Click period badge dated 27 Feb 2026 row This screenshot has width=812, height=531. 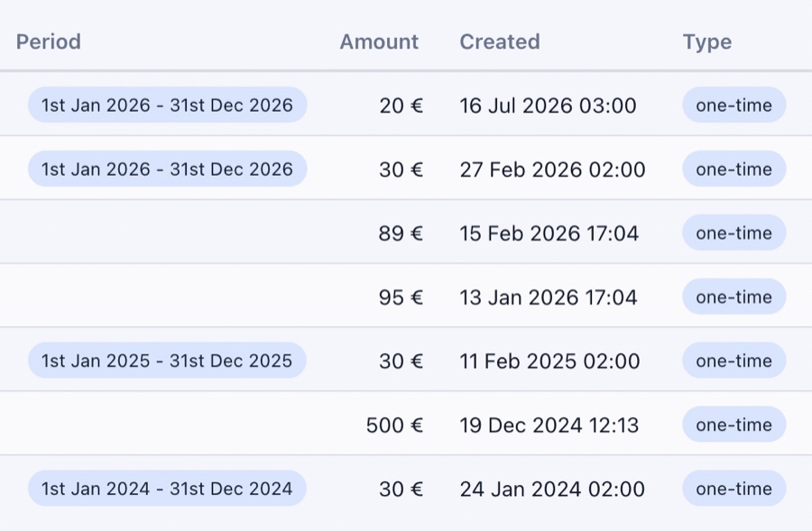pyautogui.click(x=167, y=169)
